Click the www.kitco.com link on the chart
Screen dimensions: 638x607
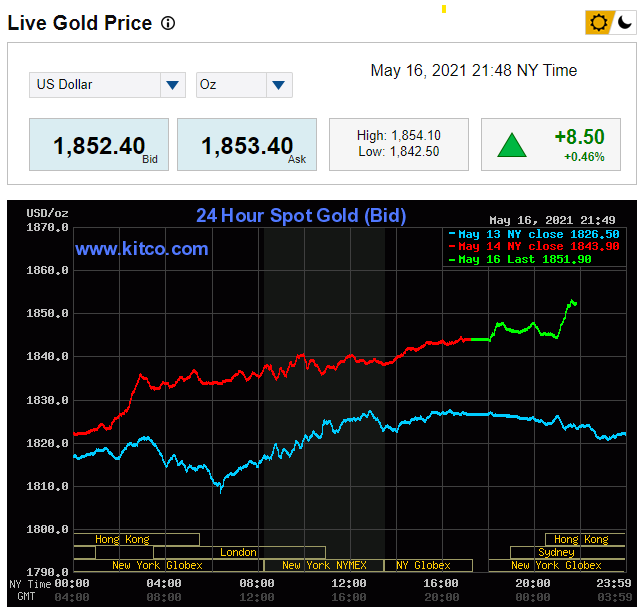142,249
